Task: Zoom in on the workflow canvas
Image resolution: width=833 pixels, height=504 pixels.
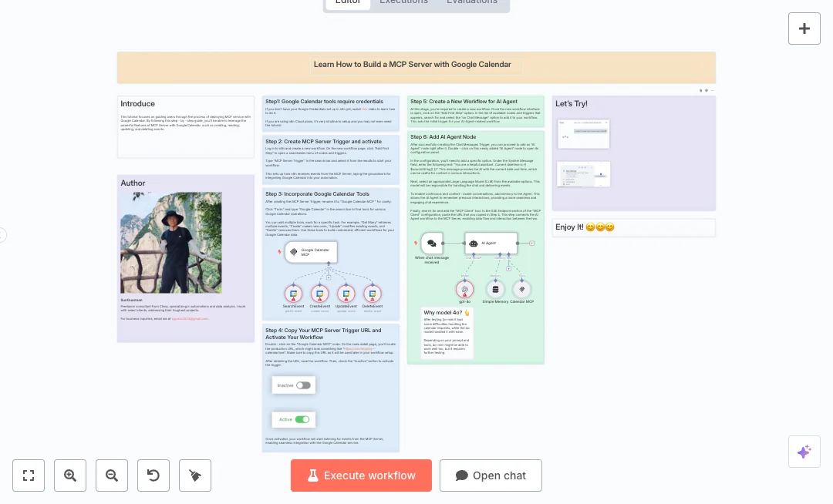Action: coord(70,475)
